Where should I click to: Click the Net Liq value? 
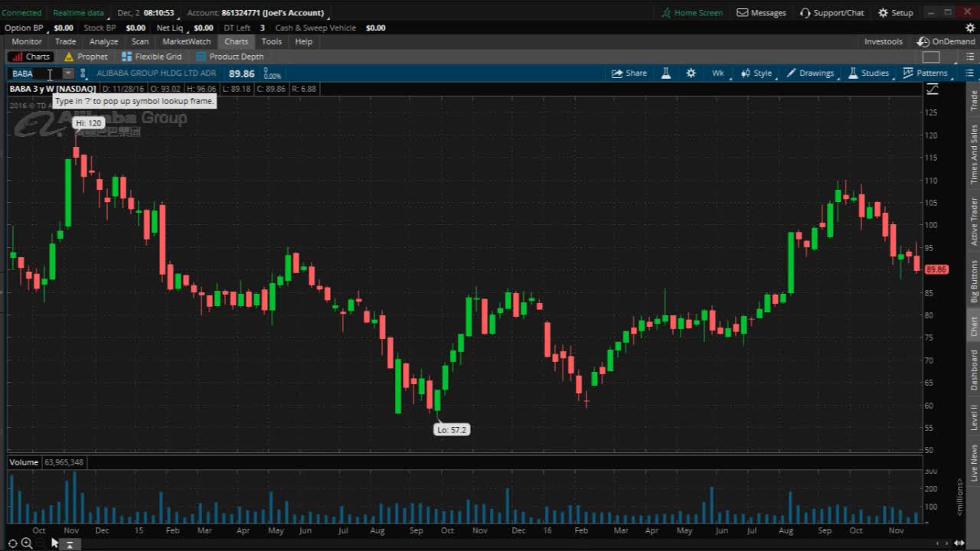coord(204,28)
